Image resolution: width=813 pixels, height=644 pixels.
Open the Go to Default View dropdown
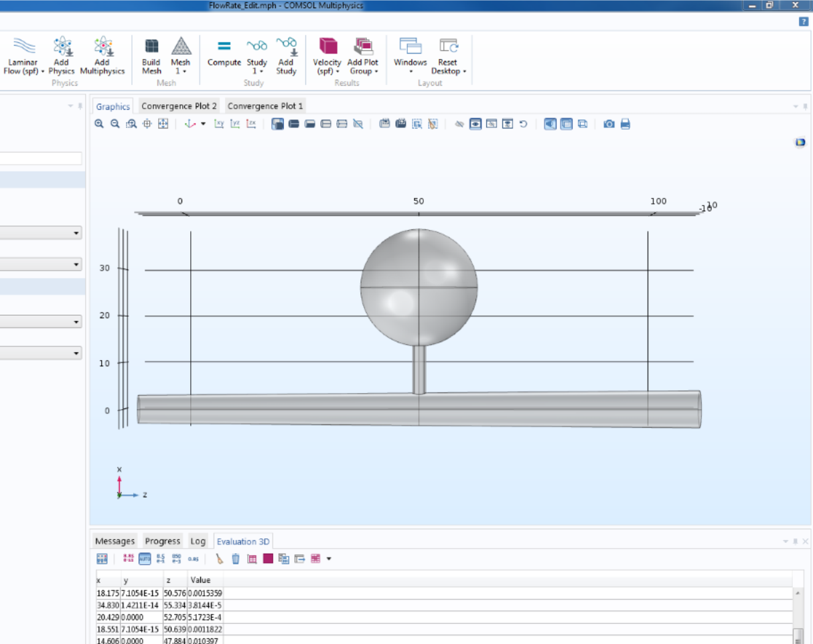(x=203, y=124)
